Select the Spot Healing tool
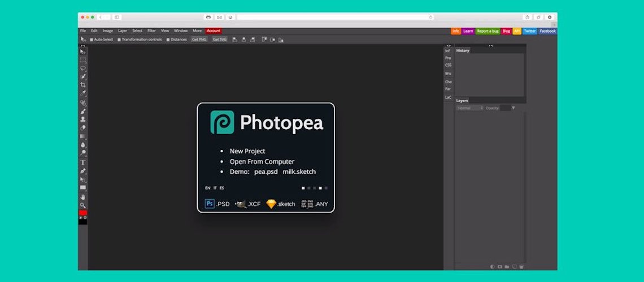This screenshot has width=644, height=282. point(83,103)
